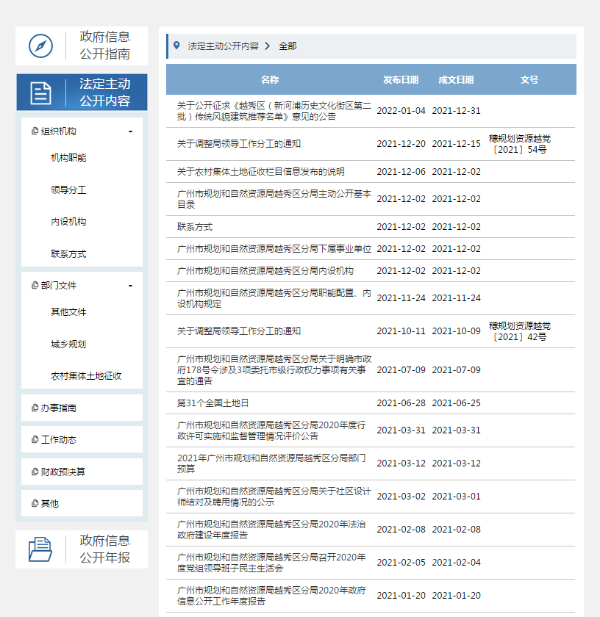Click the 全部 breadcrumb link
Screen dimensions: 600x617
click(x=287, y=47)
